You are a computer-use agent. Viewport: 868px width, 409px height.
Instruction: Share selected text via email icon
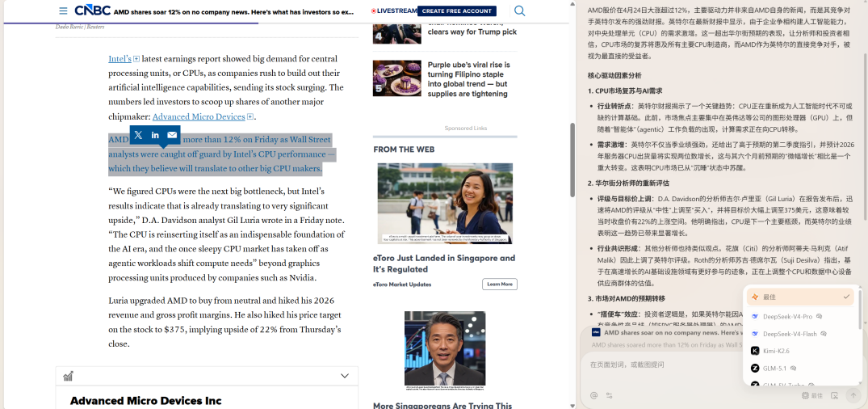(x=172, y=135)
